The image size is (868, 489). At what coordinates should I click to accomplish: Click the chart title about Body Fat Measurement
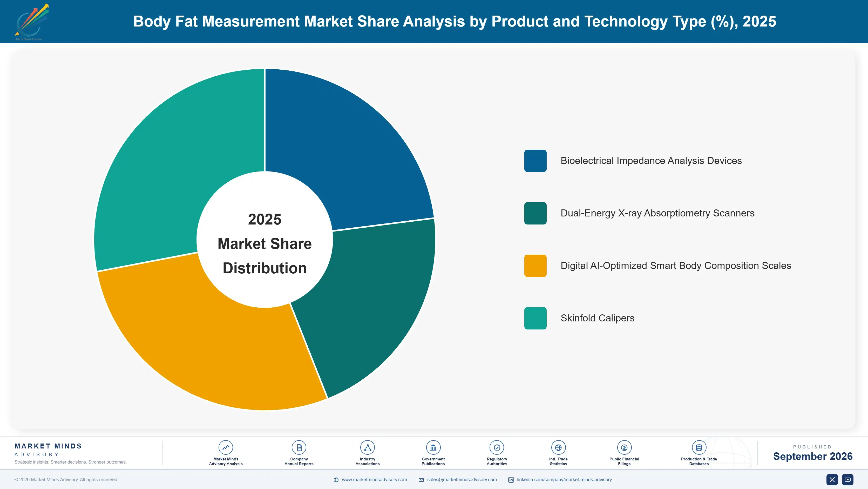[x=455, y=22]
